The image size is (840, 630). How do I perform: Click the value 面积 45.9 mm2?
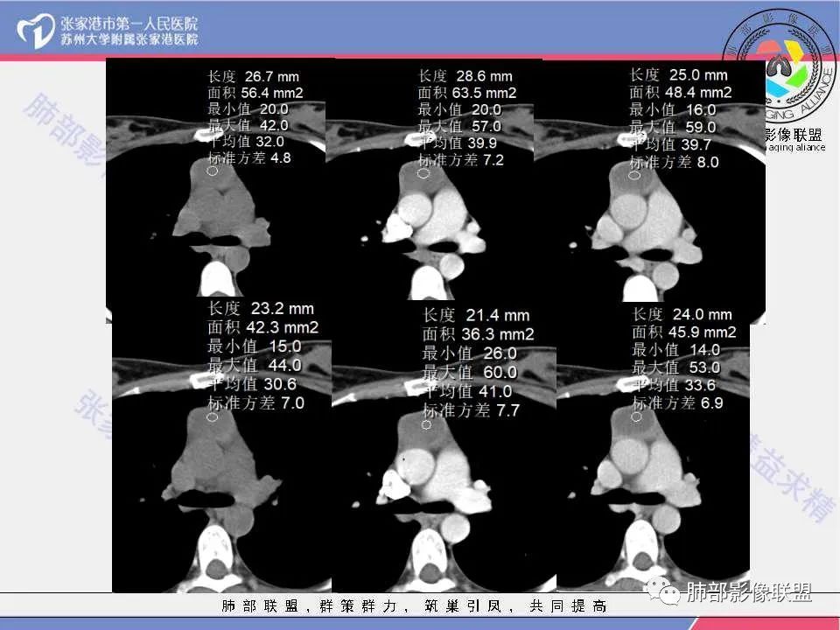pyautogui.click(x=684, y=332)
